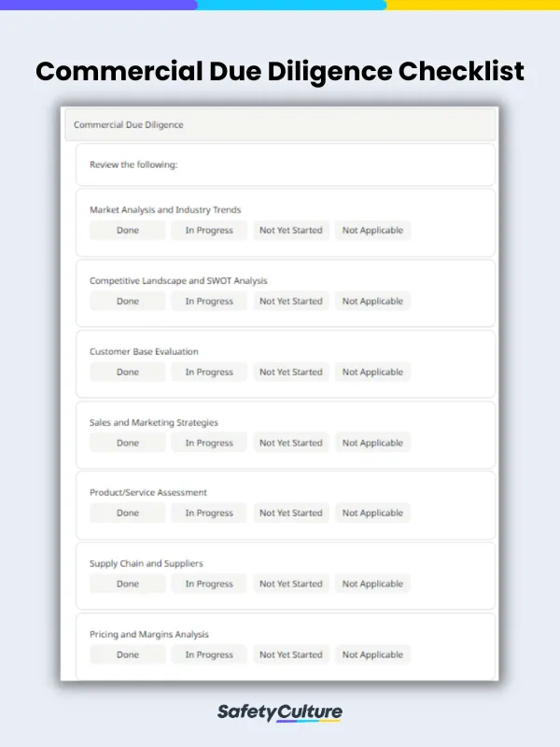The height and width of the screenshot is (747, 560).
Task: Select Not Applicable for Market Analysis and Industry Trends
Action: [372, 231]
